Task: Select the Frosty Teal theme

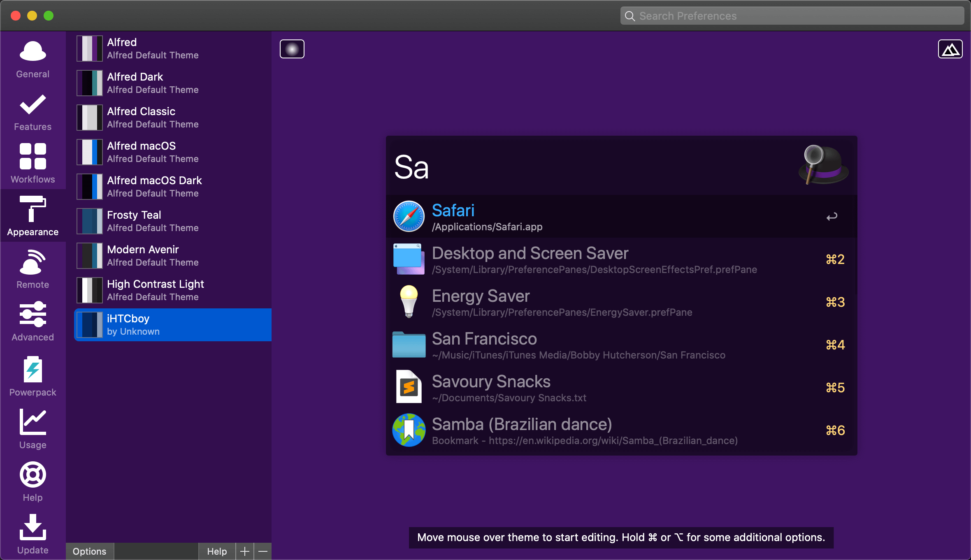Action: [173, 221]
